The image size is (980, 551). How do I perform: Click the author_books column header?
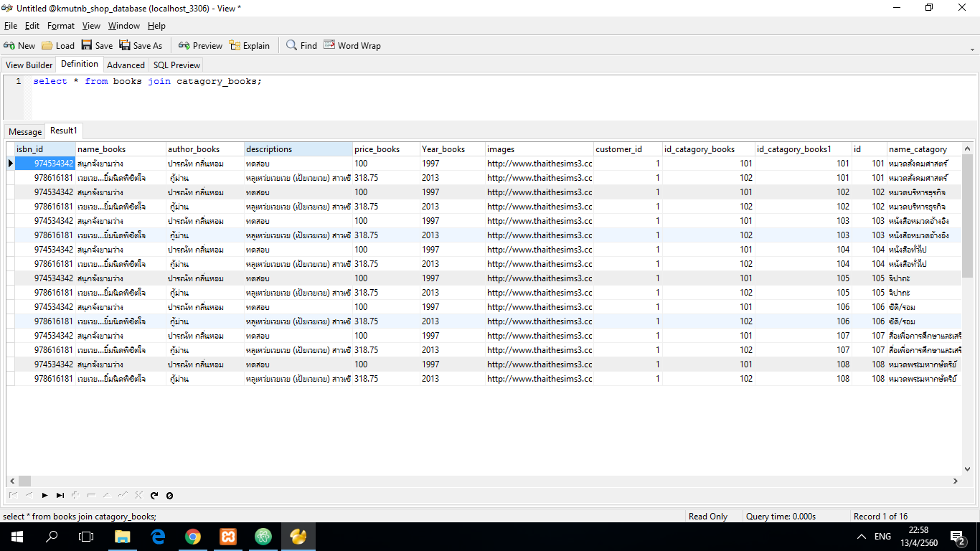click(205, 149)
